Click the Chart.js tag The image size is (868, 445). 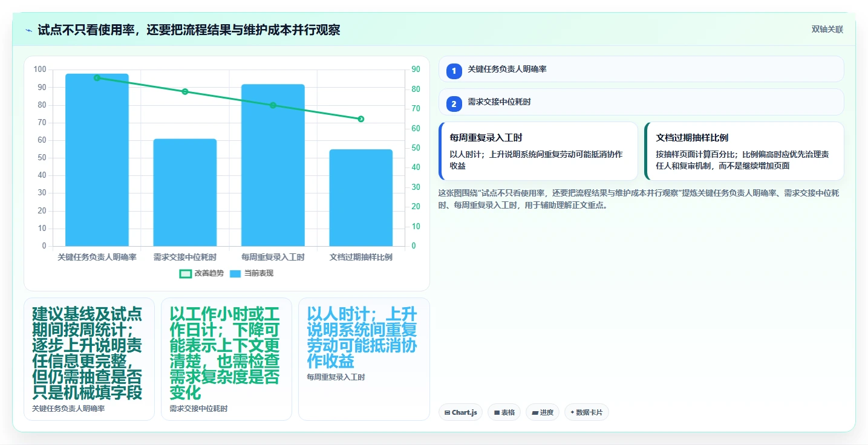[x=460, y=412]
